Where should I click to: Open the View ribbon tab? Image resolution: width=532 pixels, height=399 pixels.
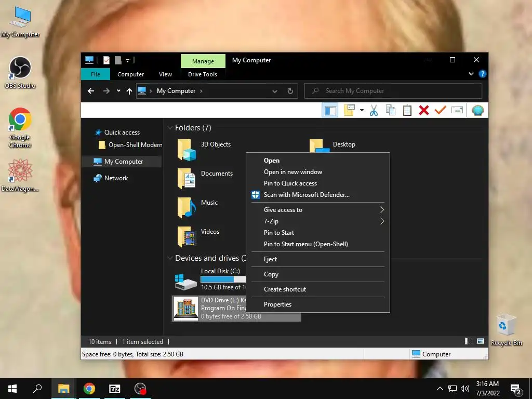[165, 74]
